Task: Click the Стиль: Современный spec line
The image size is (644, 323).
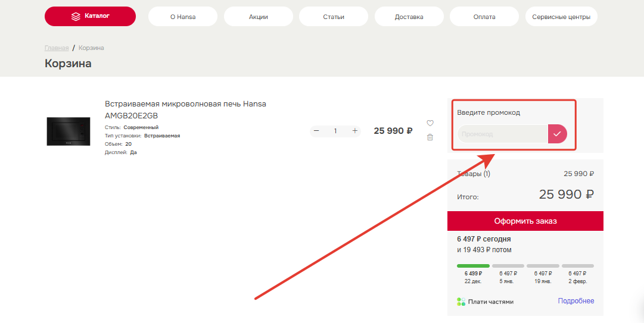Action: [132, 127]
